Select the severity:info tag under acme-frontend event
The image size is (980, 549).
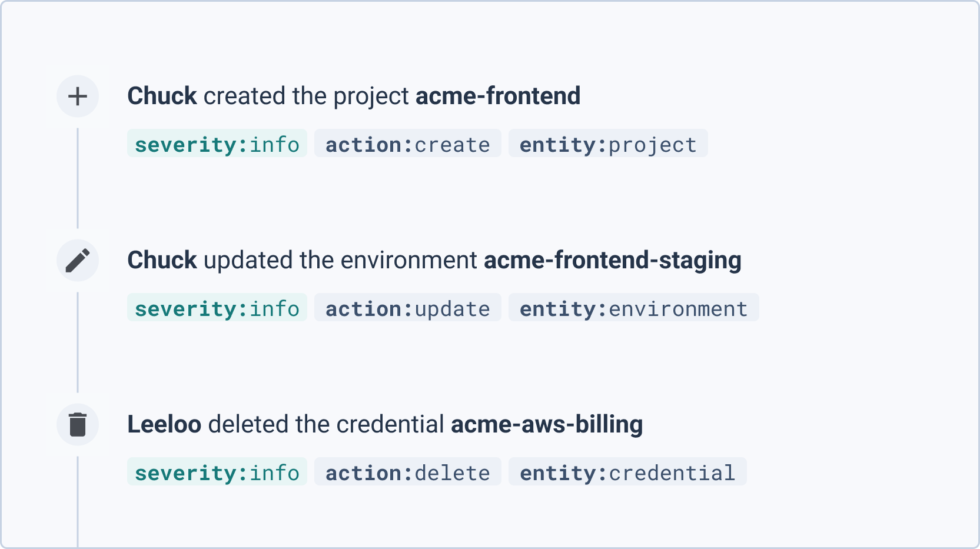tap(217, 144)
